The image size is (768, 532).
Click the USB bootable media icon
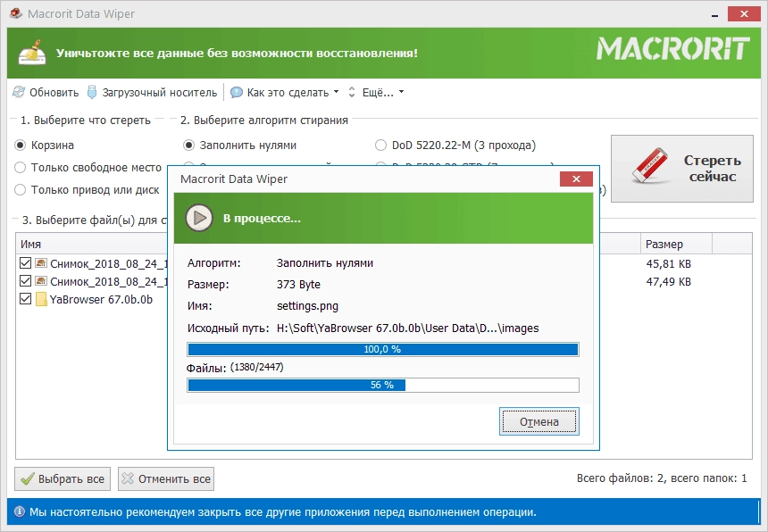coord(92,92)
